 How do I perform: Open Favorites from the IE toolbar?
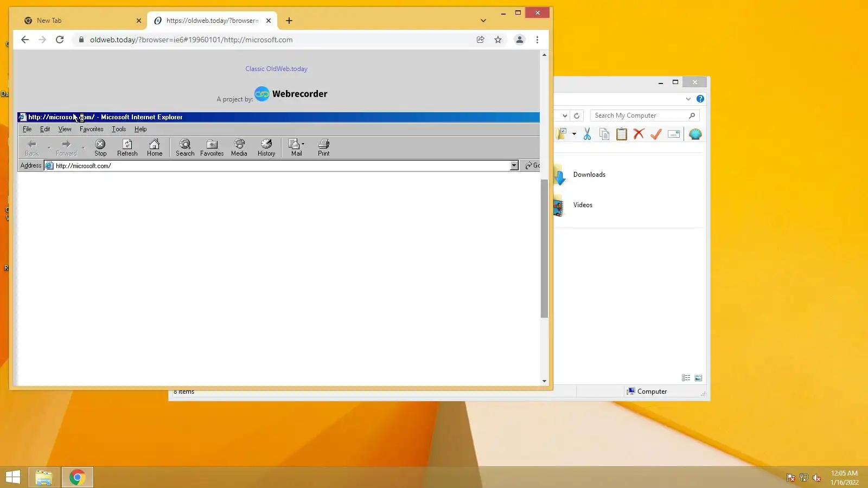click(x=212, y=147)
